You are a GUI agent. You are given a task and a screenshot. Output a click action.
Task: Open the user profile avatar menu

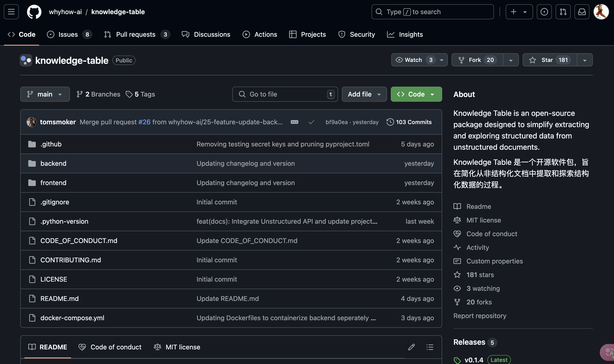601,12
